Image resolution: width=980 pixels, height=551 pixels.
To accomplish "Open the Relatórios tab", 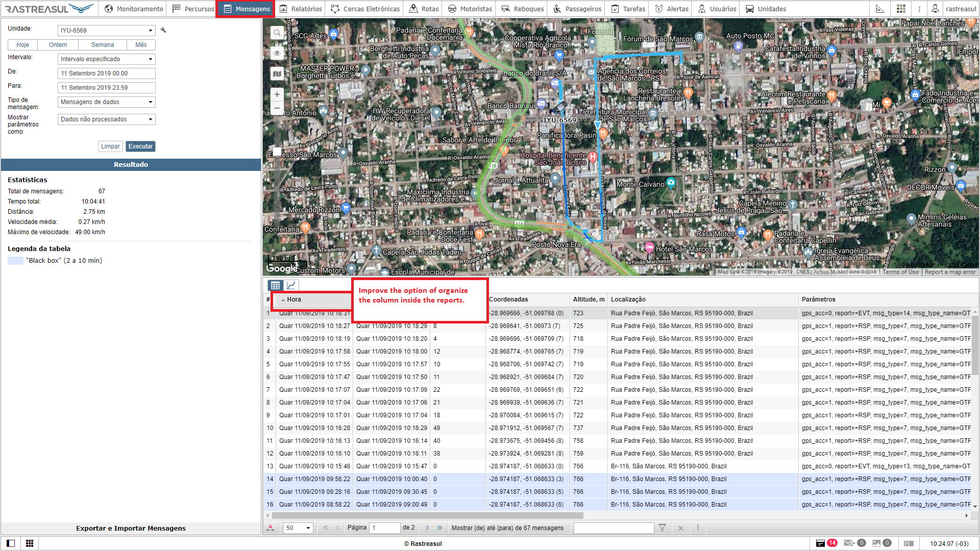I will [x=301, y=9].
